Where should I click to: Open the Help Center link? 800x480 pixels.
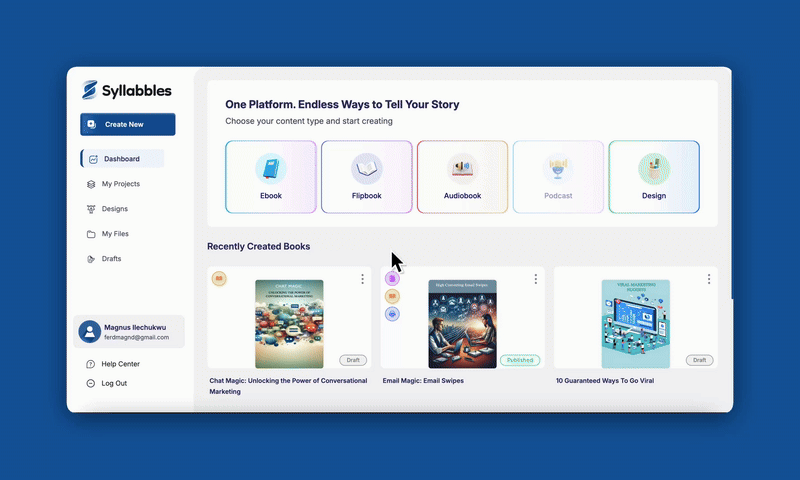pyautogui.click(x=120, y=364)
